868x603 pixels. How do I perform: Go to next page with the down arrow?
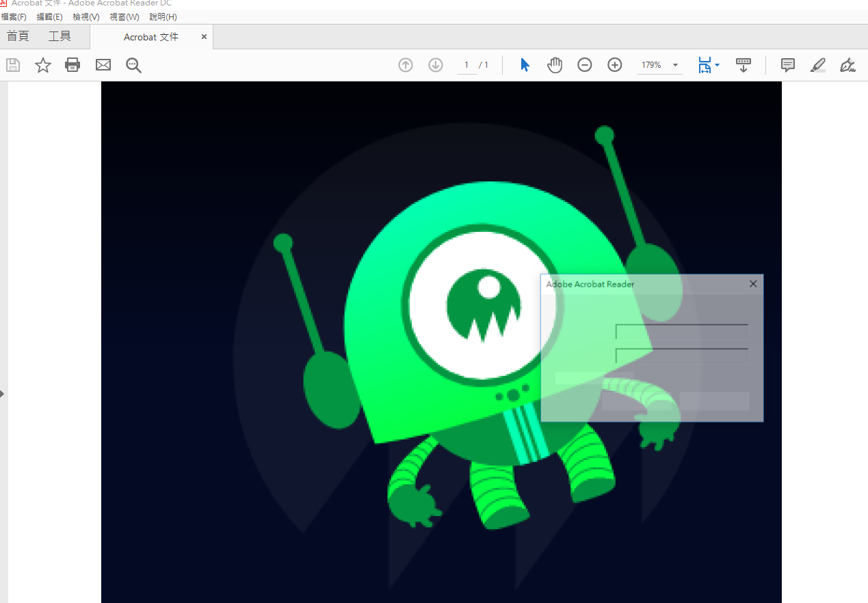[436, 65]
